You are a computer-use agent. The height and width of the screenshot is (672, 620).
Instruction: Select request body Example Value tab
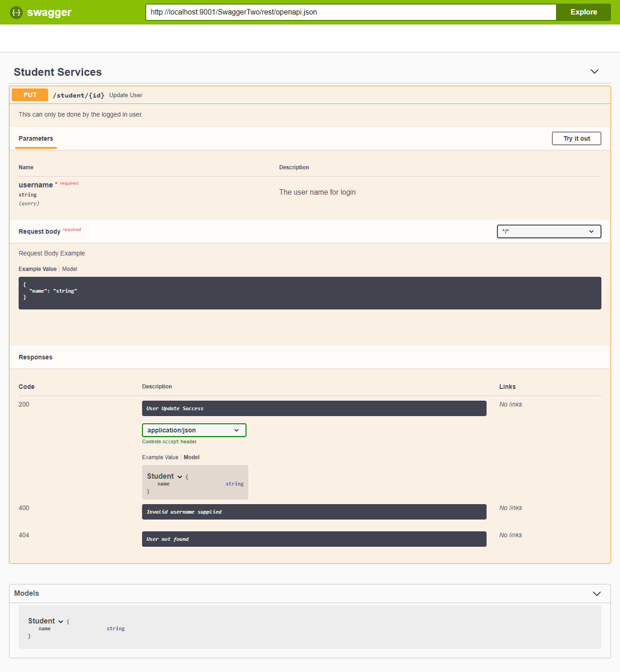tap(38, 269)
